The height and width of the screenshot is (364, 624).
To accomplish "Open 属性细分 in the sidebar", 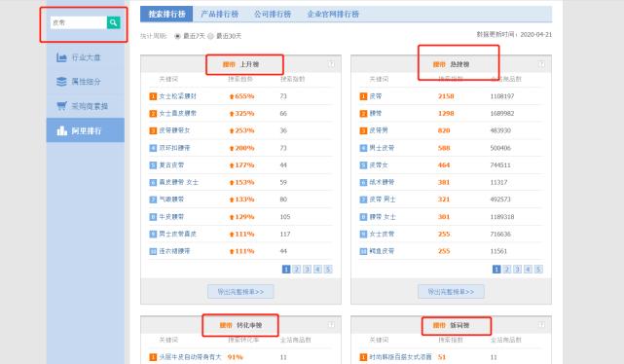I will point(86,82).
